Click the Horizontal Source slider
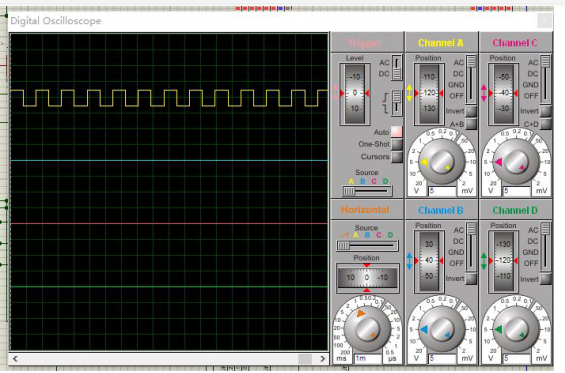Image resolution: width=565 pixels, height=373 pixels. 367,246
